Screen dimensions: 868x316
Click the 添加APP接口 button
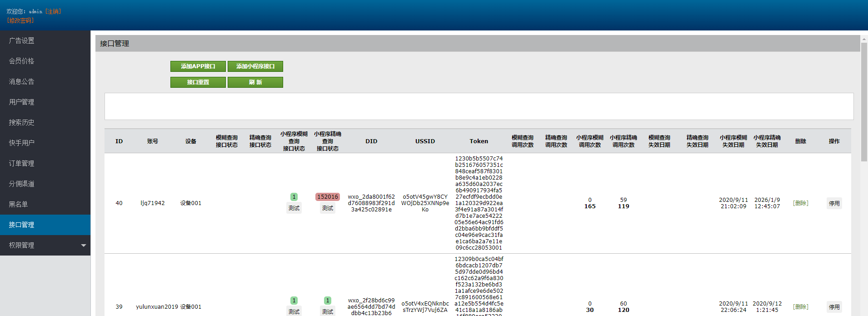pyautogui.click(x=198, y=66)
